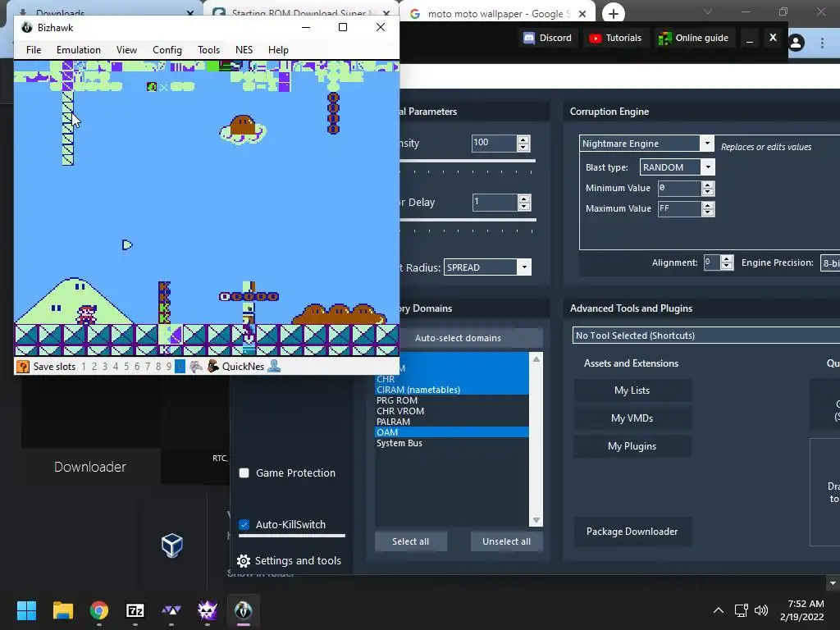
Task: Open My VMDs
Action: (632, 418)
